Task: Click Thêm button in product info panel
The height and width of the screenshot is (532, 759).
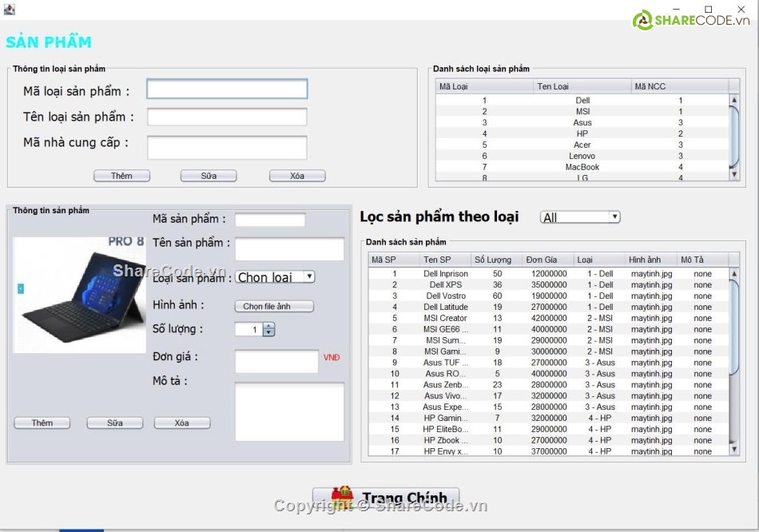Action: [42, 423]
